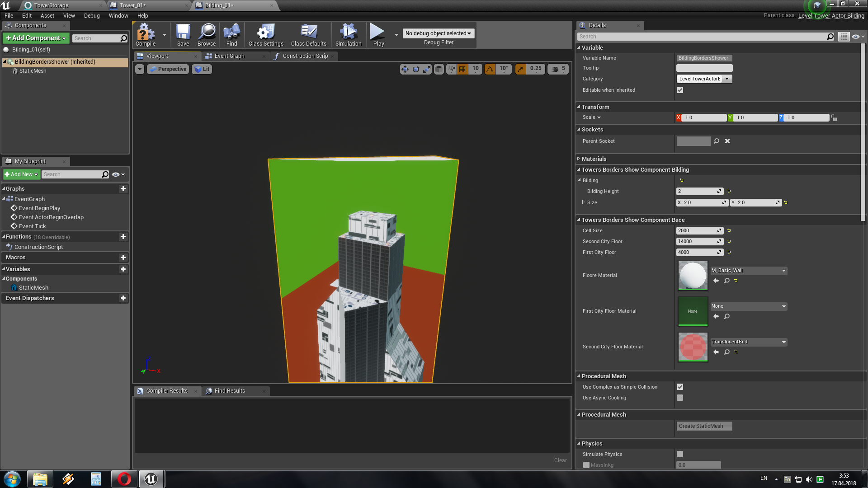Switch to the Event Graph tab
The height and width of the screenshot is (488, 868).
coord(229,56)
